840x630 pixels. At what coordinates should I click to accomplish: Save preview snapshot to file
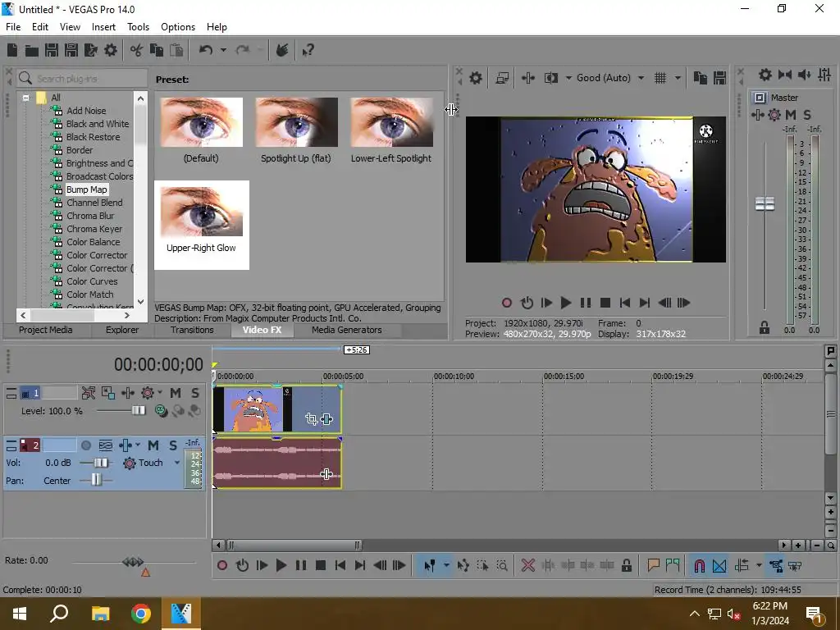click(719, 78)
